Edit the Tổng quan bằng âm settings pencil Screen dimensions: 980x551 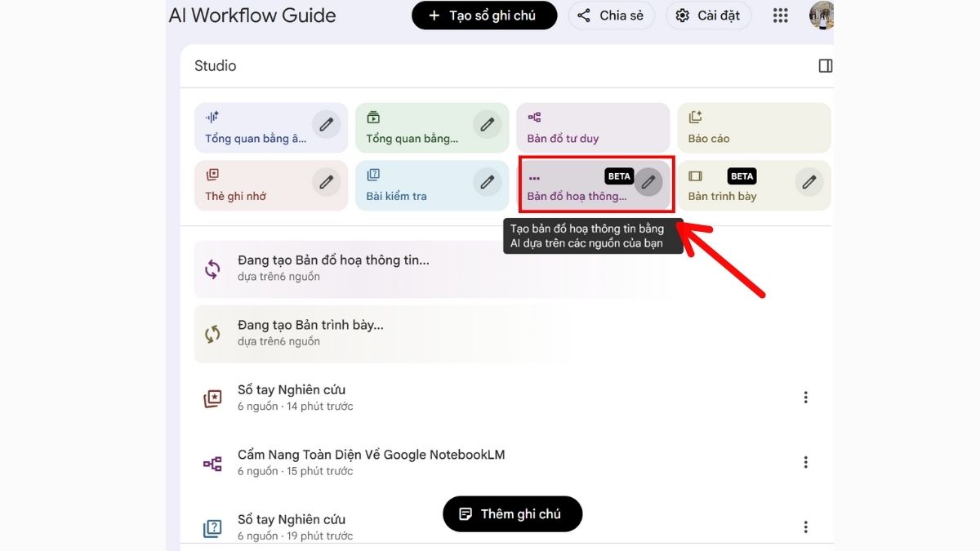click(326, 125)
